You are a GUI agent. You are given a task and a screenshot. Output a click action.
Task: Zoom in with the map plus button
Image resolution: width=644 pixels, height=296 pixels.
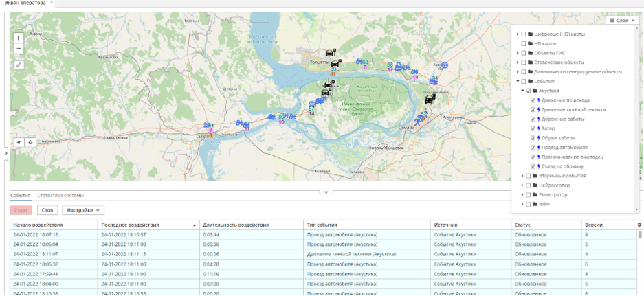point(19,38)
